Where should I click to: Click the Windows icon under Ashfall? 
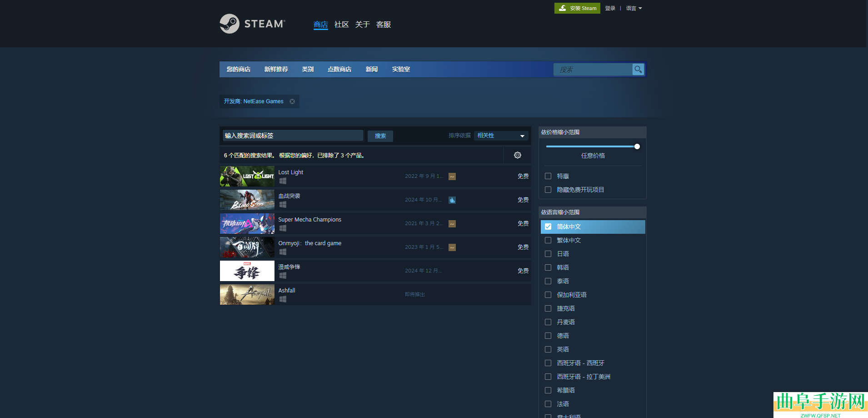283,299
